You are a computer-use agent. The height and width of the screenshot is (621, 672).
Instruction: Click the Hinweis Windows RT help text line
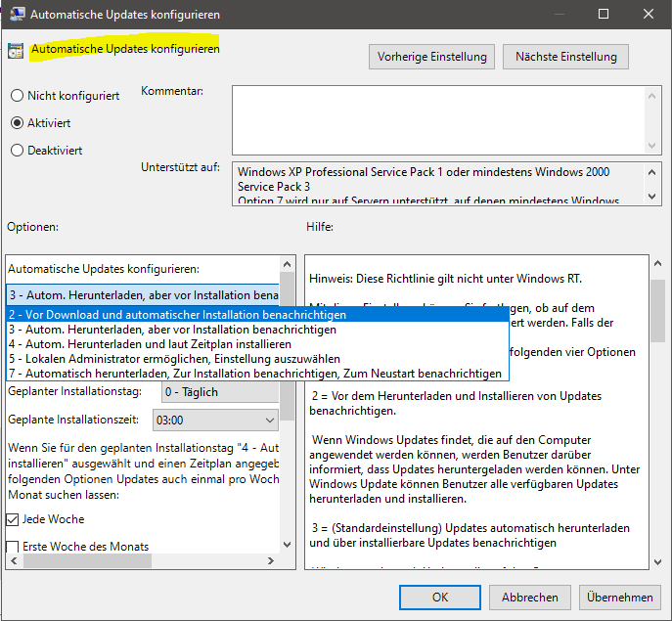tap(445, 279)
